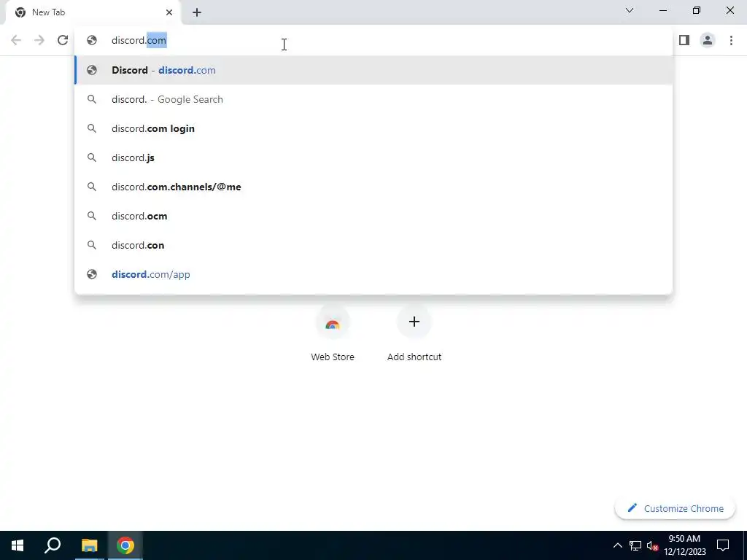Pick the 'discord.con' suggestion
Screen dimensions: 747x560
coord(373,245)
